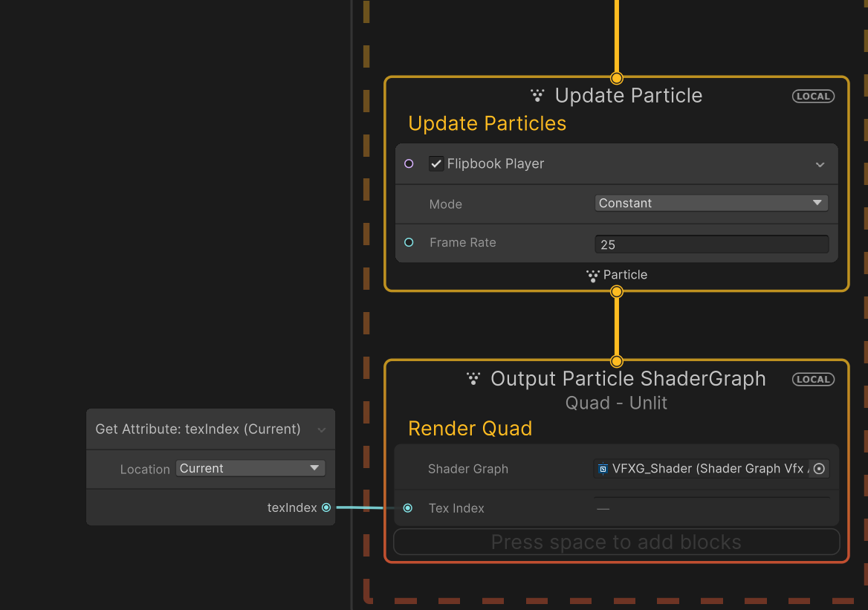Click the Output Particle ShaderGraph context icon
Image resolution: width=868 pixels, height=610 pixels.
[473, 379]
